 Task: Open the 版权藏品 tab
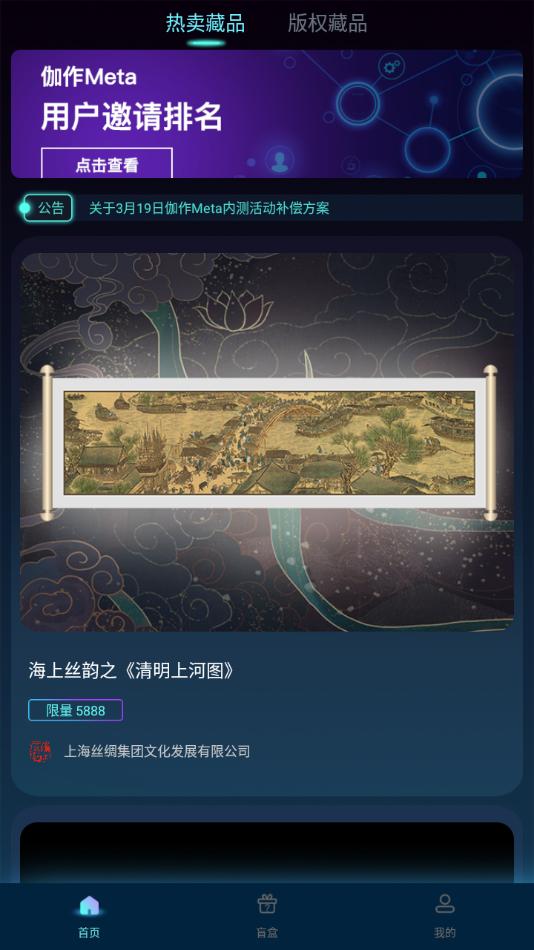(x=327, y=24)
